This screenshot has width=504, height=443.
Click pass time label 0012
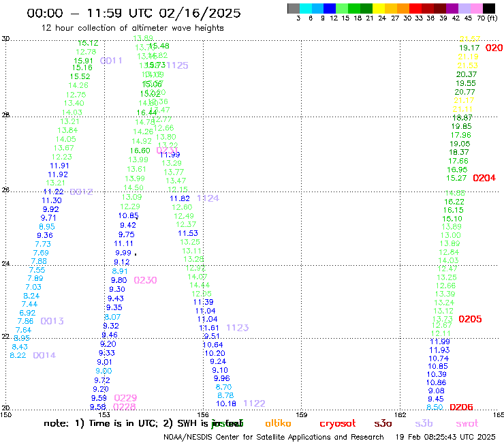[x=81, y=192]
